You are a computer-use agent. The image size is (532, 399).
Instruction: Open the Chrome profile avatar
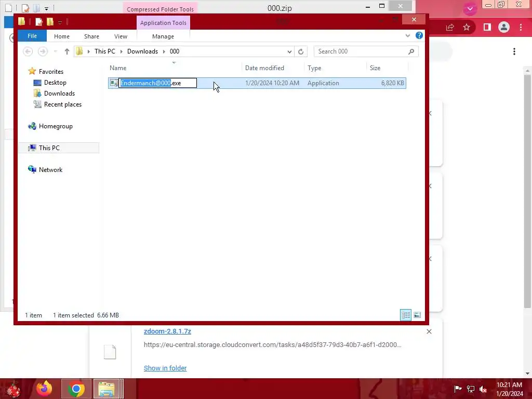[x=504, y=27]
